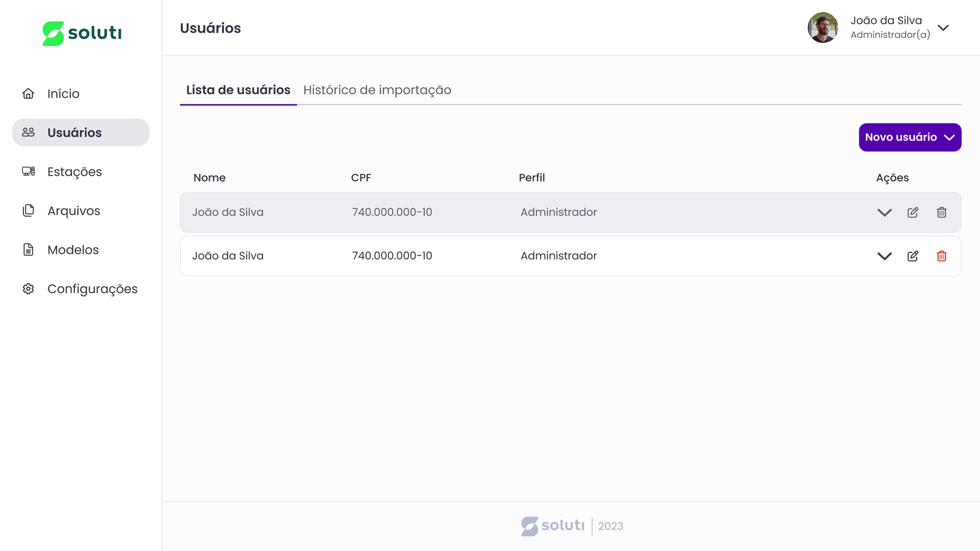Viewport: 980px width, 551px height.
Task: Click the users icon in sidebar
Action: (x=28, y=133)
